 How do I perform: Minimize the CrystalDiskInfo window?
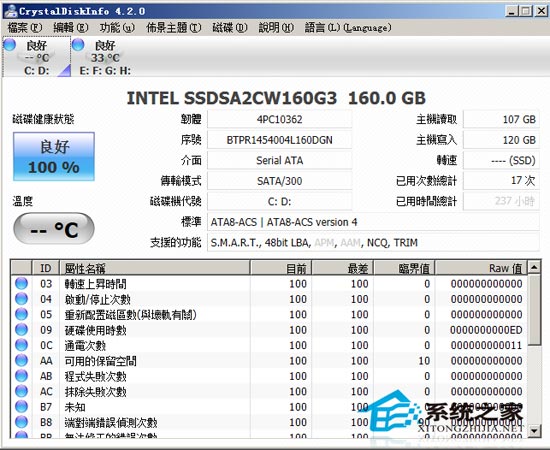coord(512,11)
